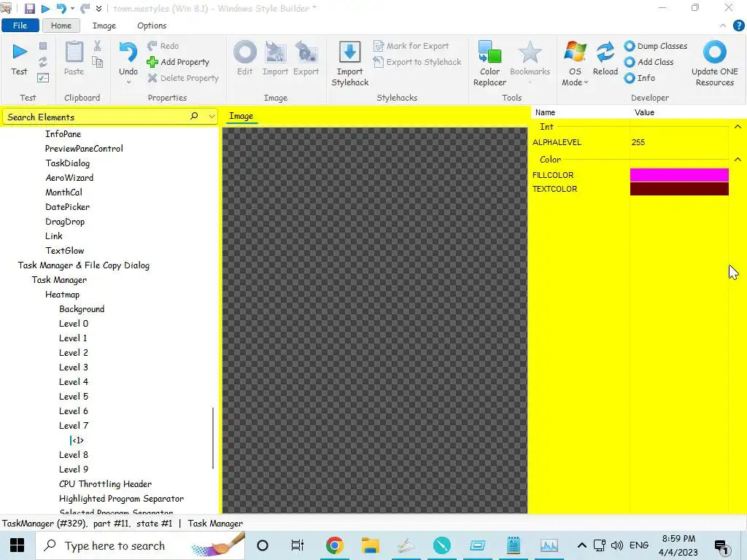Switch to the Home ribbon tab

[x=61, y=26]
